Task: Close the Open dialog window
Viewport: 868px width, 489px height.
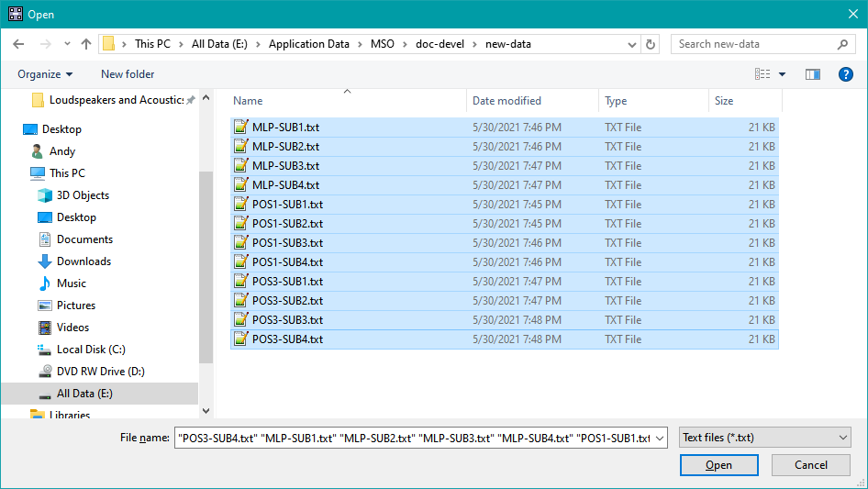Action: tap(853, 14)
